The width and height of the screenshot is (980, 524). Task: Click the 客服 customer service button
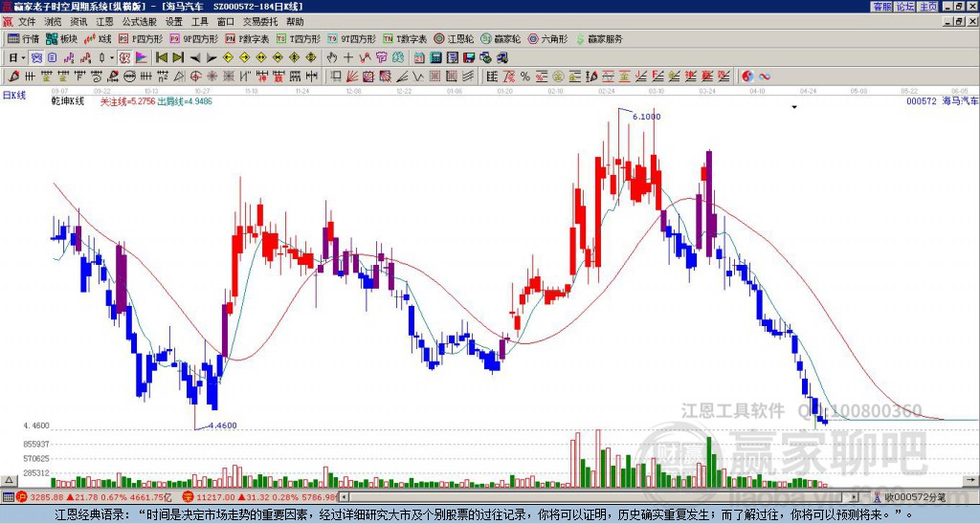(x=881, y=7)
